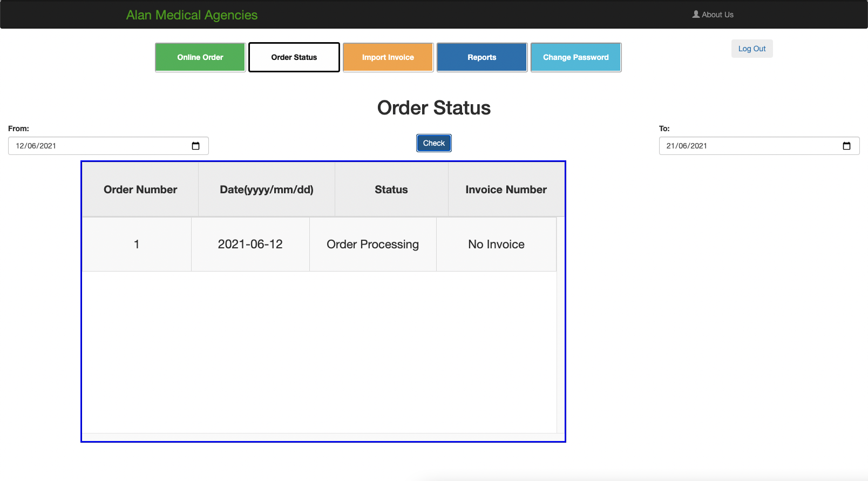Click the Check button
Screen dimensions: 868x481
coord(434,143)
